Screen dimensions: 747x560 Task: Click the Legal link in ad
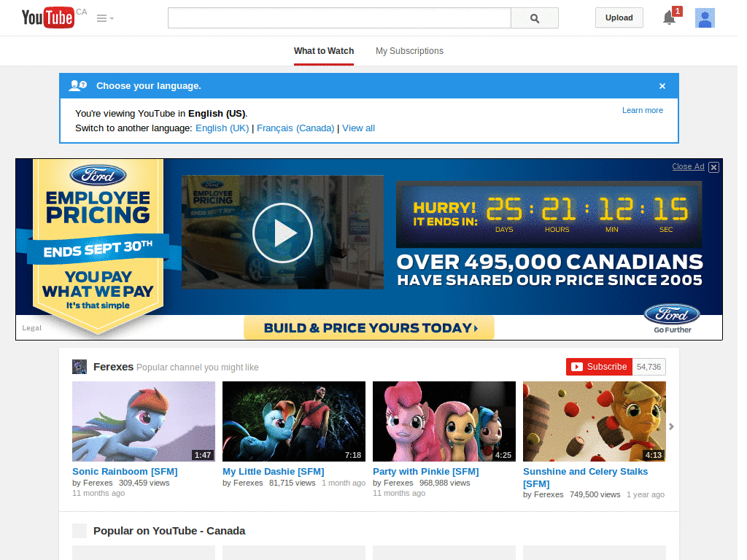32,328
